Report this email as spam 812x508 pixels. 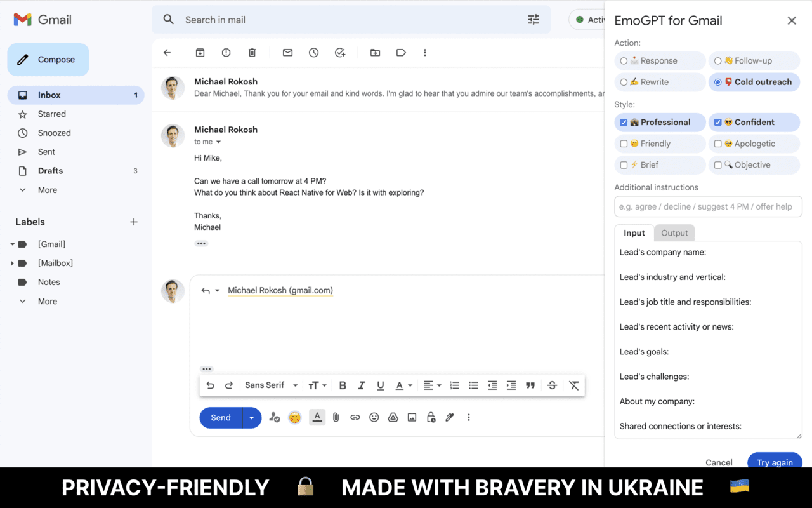point(226,53)
